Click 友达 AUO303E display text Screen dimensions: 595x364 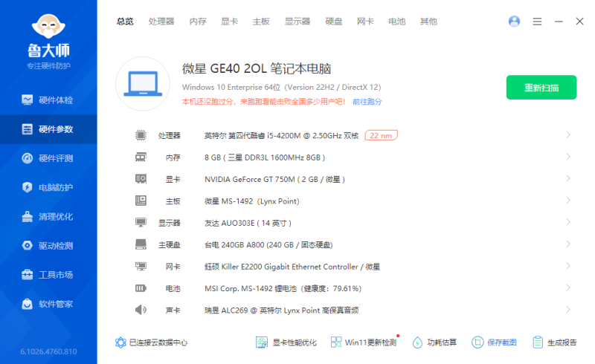(248, 223)
